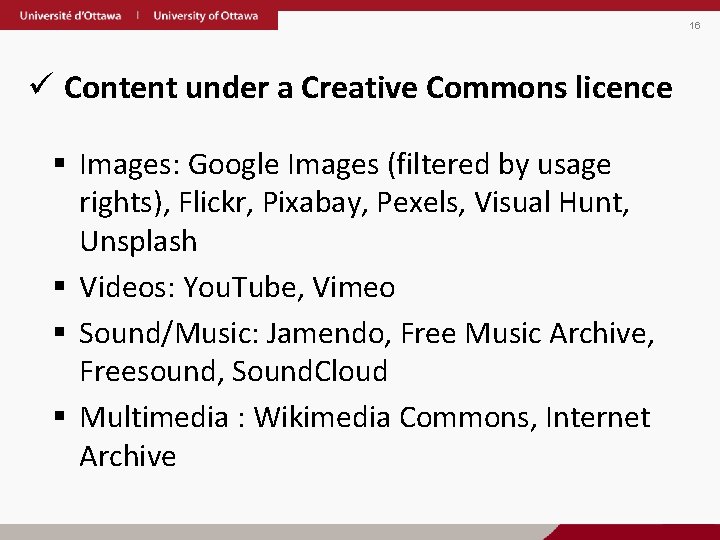Click the words 'Visual Hunt'
The height and width of the screenshot is (540, 720).
click(x=548, y=202)
